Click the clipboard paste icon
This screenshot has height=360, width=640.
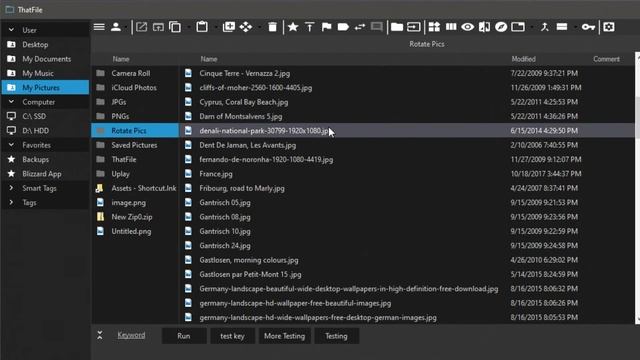(202, 27)
